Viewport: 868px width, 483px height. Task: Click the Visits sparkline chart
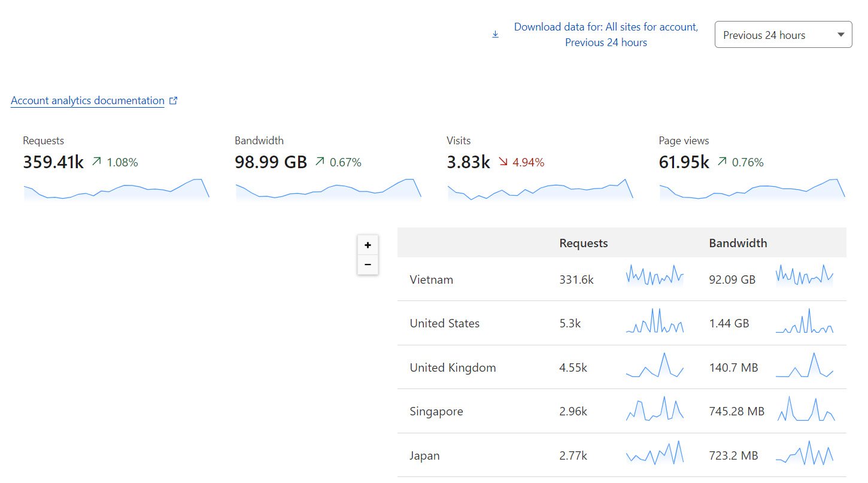(540, 189)
